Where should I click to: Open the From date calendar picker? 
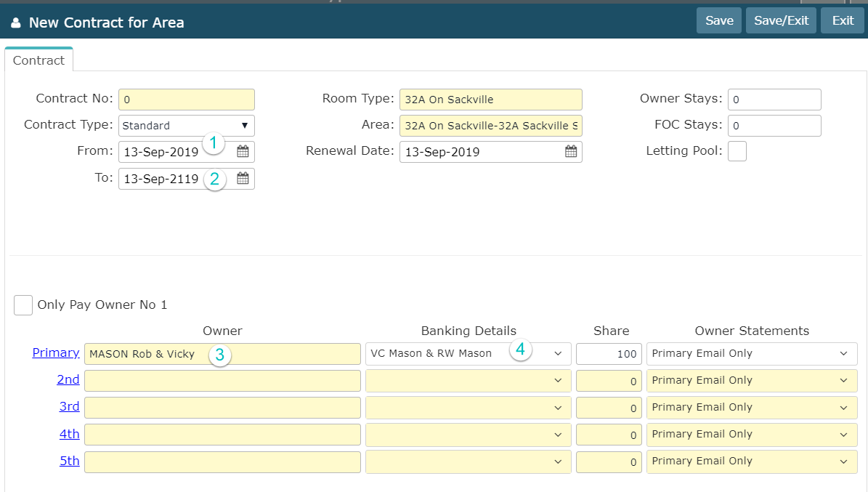click(x=243, y=152)
